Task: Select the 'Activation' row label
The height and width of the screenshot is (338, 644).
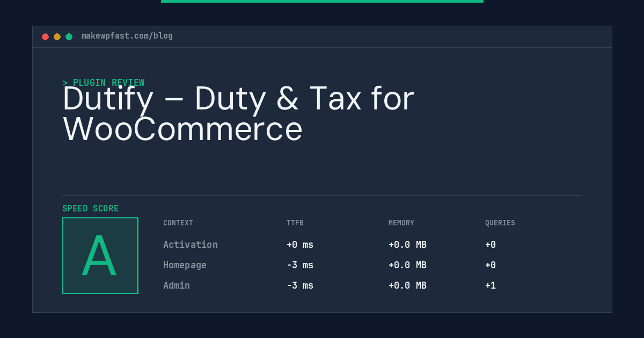Action: (191, 245)
